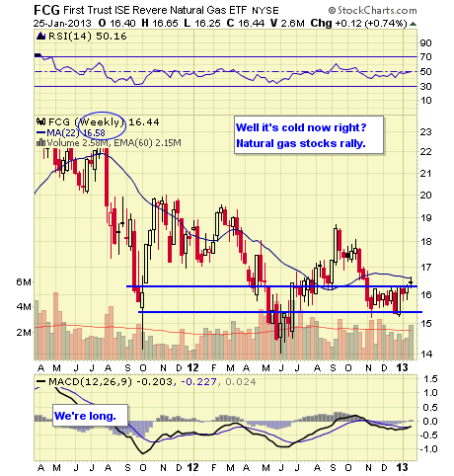Click the MACD black line legend marker
Viewport: 454px width, 476px height.
pos(41,381)
